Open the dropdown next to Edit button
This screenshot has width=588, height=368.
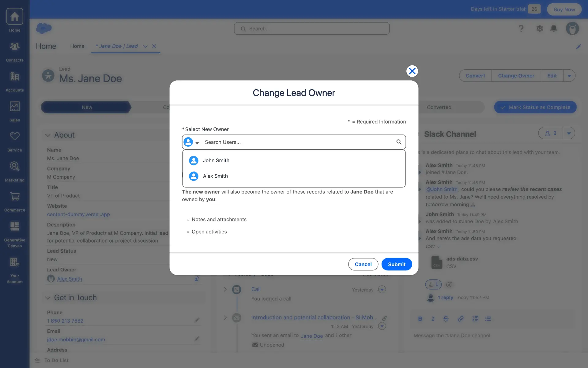point(569,76)
